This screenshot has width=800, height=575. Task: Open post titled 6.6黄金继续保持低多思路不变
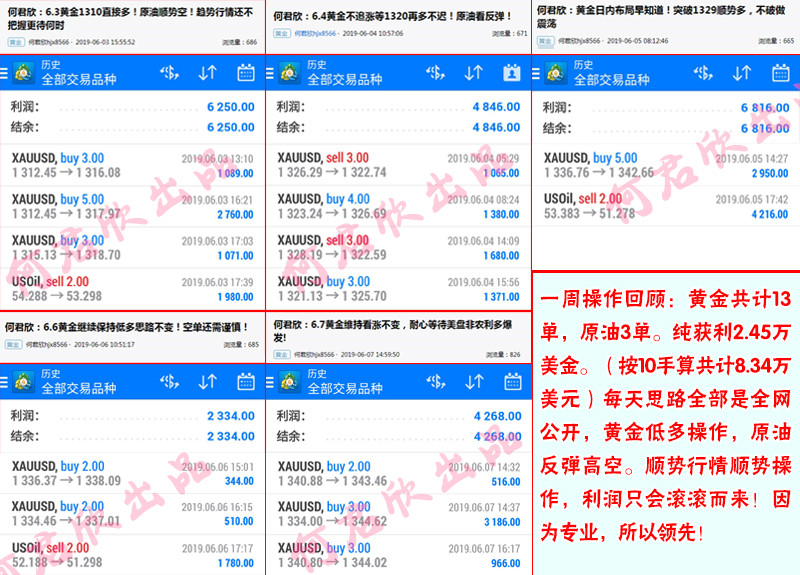click(x=127, y=327)
